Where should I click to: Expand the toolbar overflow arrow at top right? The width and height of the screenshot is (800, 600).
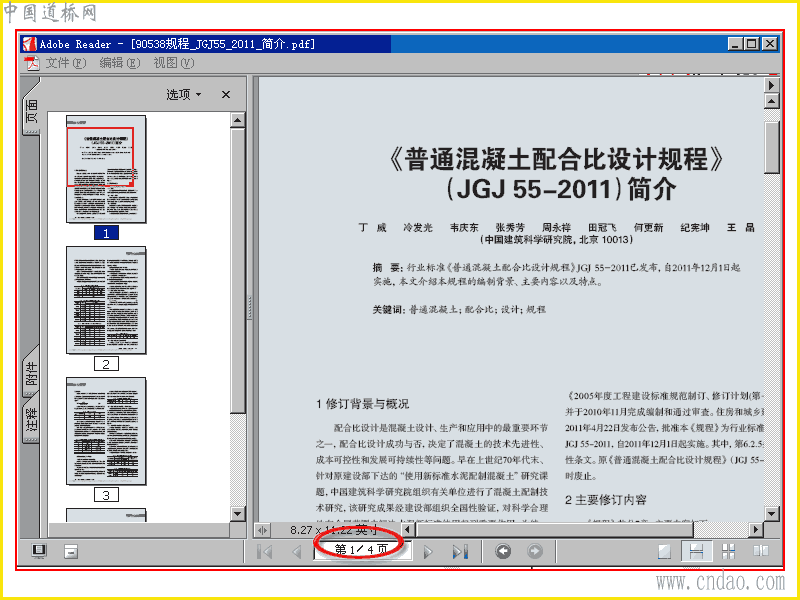tap(771, 85)
